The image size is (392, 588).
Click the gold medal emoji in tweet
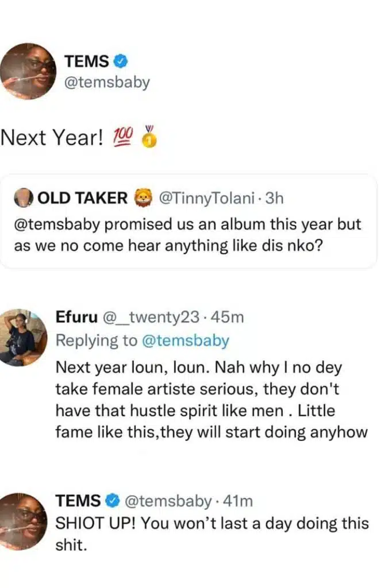[x=148, y=138]
